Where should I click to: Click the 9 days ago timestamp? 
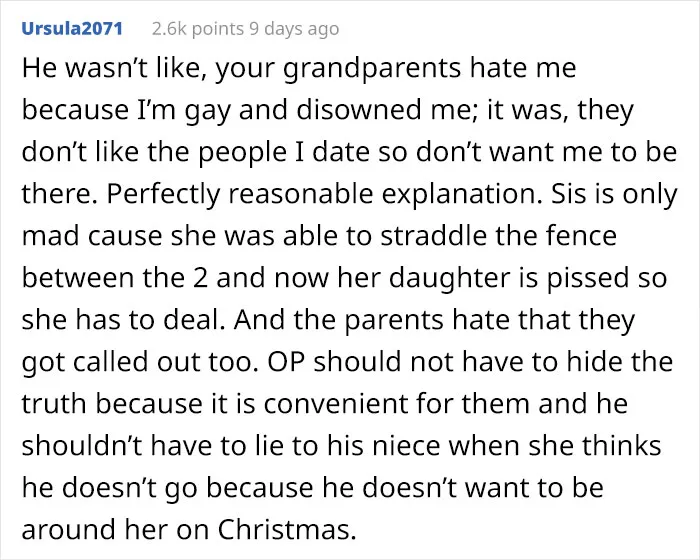[294, 29]
